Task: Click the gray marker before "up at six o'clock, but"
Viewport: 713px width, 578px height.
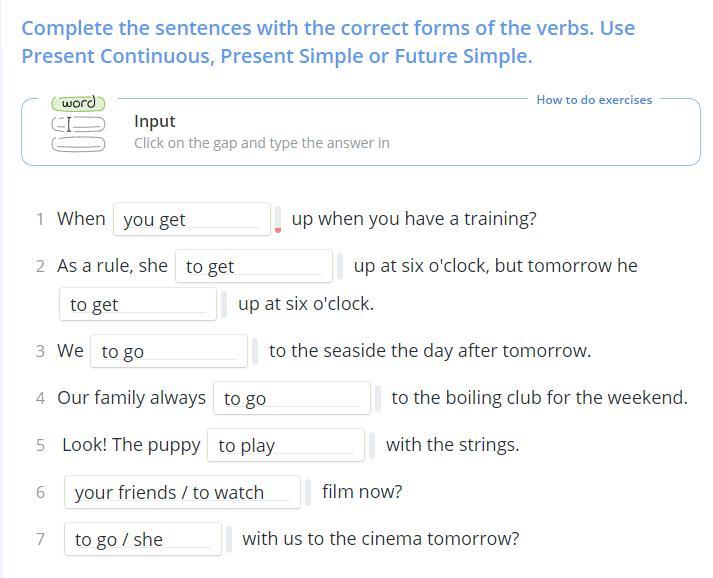Action: pyautogui.click(x=340, y=266)
